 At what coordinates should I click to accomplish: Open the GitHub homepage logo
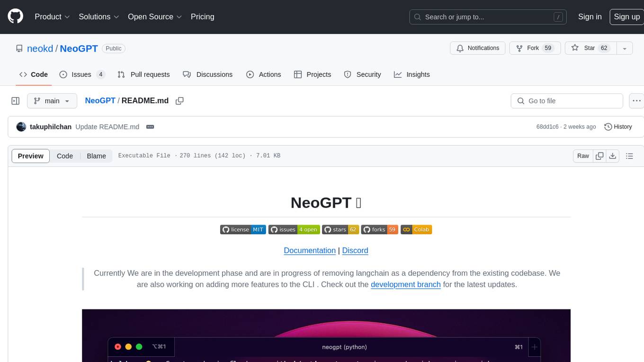pyautogui.click(x=15, y=17)
